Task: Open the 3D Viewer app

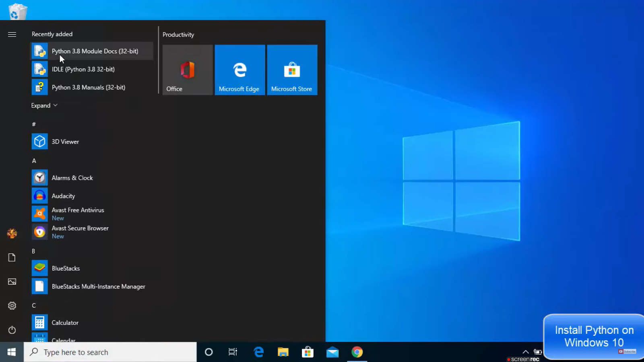Action: coord(92,142)
